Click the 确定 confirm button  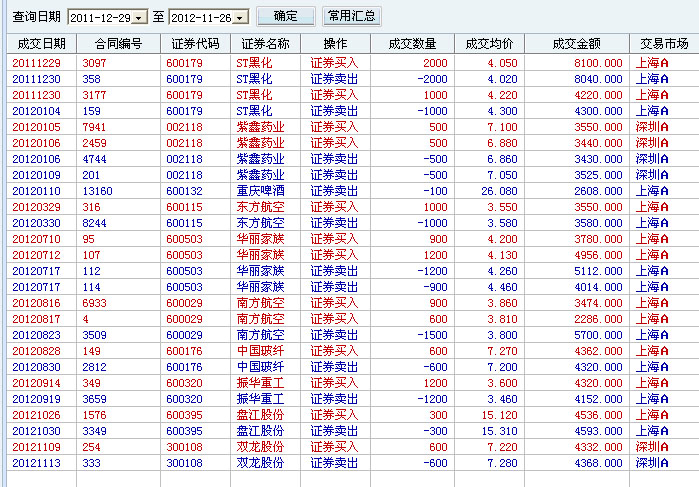tap(286, 17)
